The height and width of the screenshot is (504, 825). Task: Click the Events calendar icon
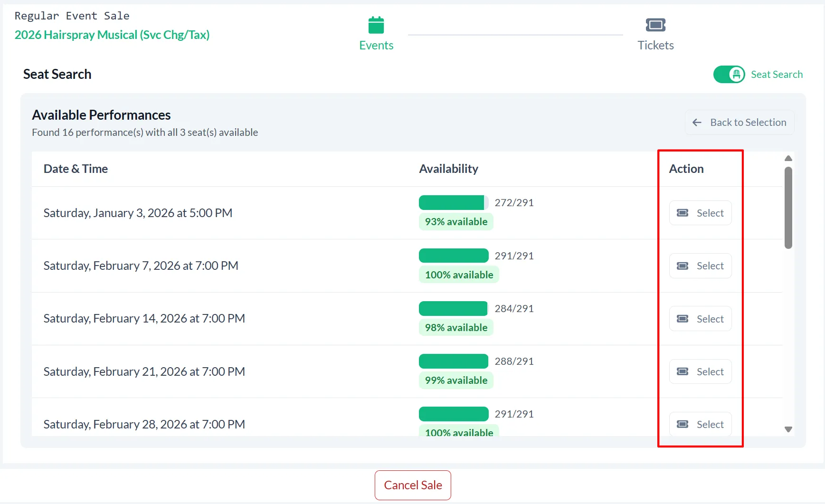(376, 25)
